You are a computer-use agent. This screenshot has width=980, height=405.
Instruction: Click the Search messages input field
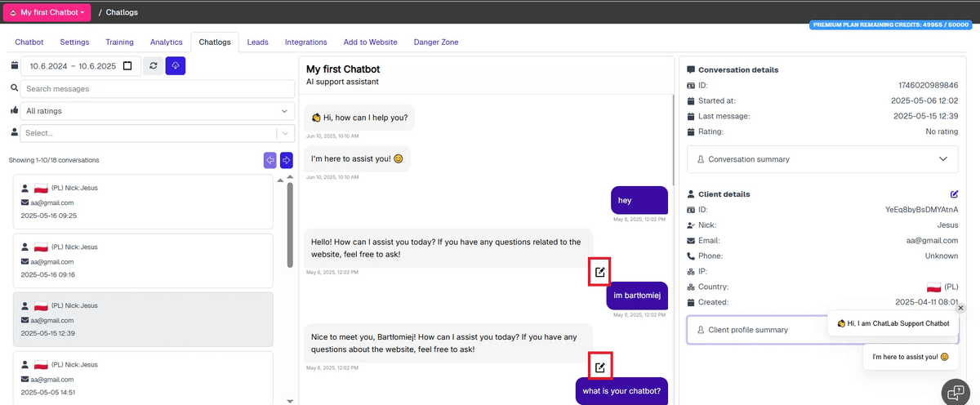pyautogui.click(x=157, y=89)
